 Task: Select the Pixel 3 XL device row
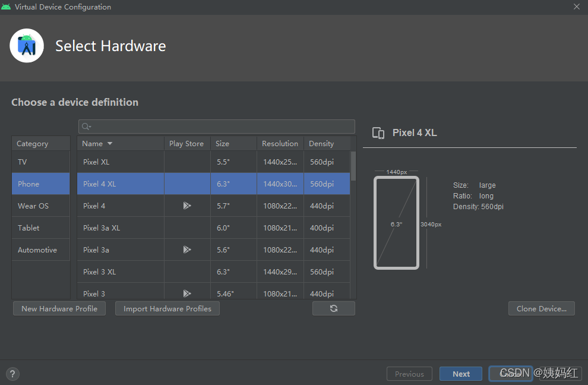coord(213,272)
